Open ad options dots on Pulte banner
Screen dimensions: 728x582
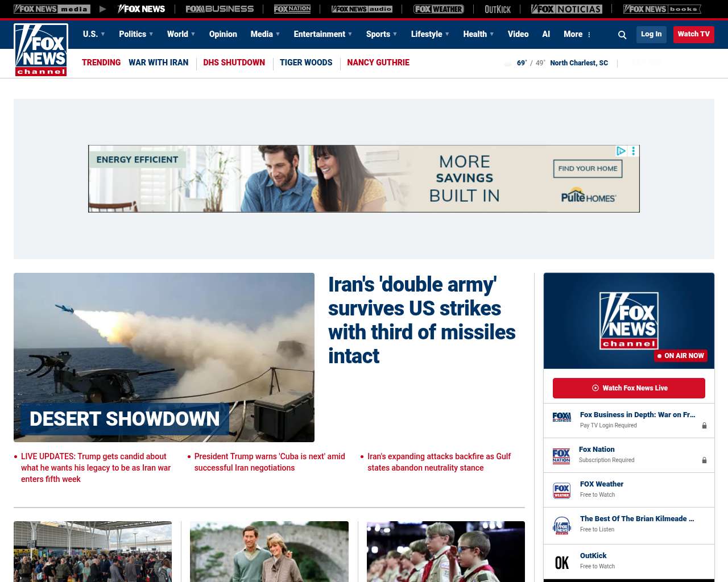[634, 151]
